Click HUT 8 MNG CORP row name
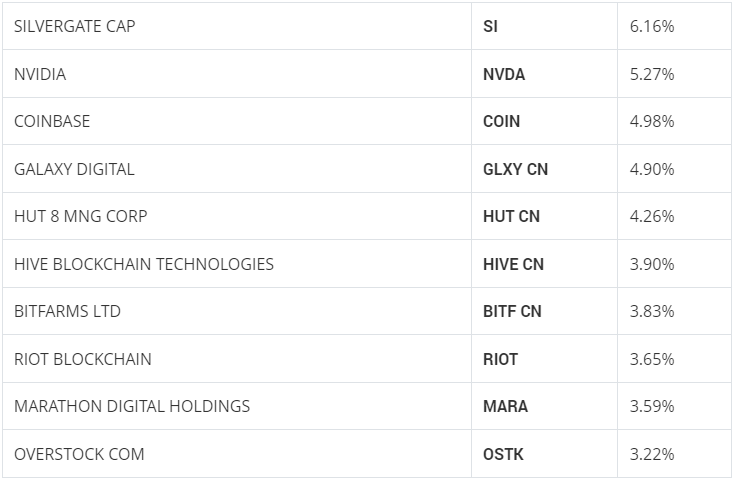The image size is (734, 482). (81, 216)
